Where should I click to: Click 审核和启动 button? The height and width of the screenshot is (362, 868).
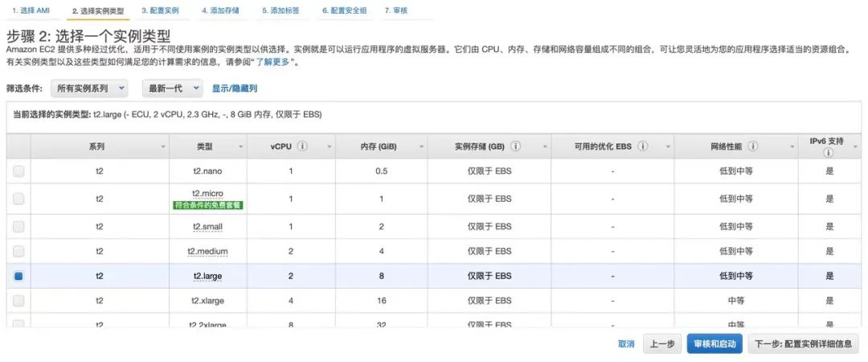point(714,343)
